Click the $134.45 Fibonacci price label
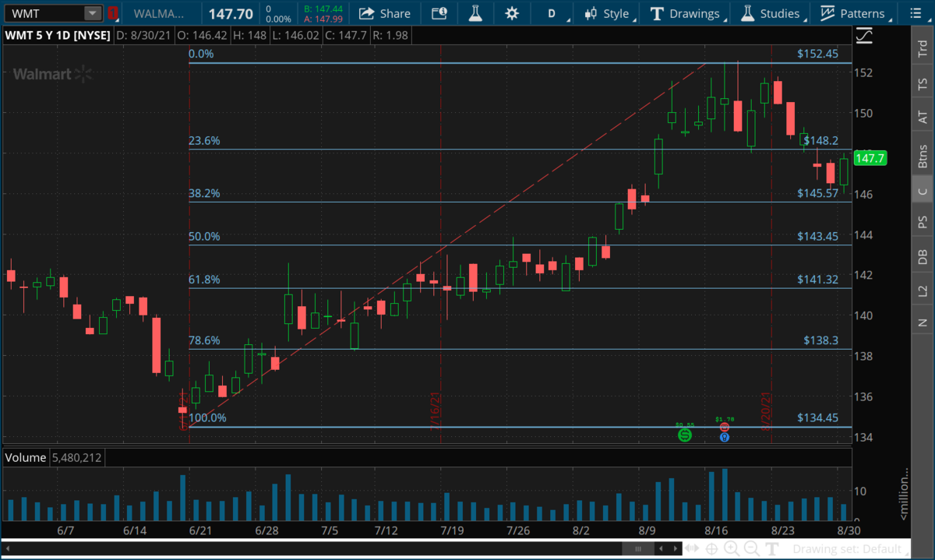935x560 pixels. click(x=817, y=417)
